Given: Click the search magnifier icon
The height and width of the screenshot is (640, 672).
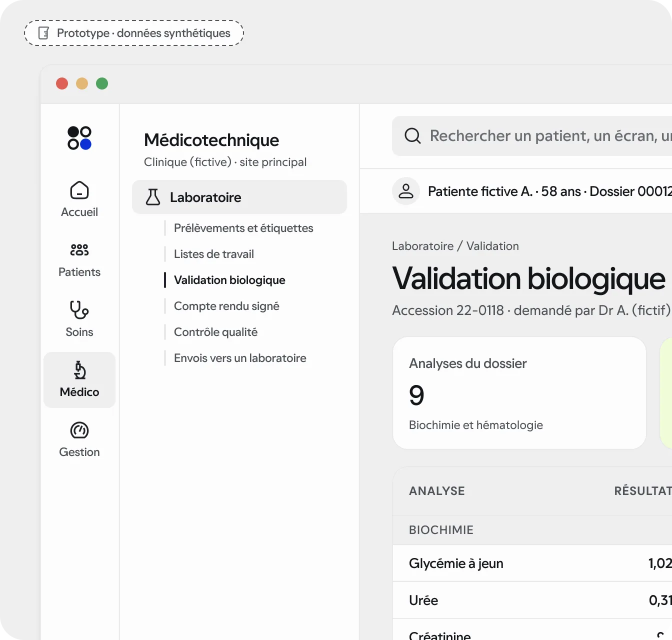Looking at the screenshot, I should click(412, 135).
